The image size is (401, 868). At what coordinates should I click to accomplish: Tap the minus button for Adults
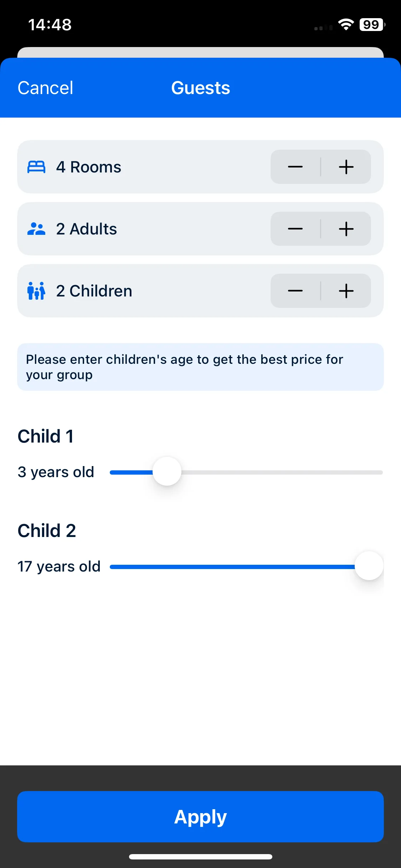[x=295, y=229]
